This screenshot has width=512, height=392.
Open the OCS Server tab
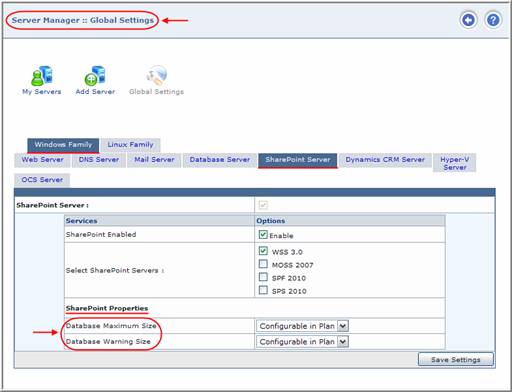[x=42, y=180]
